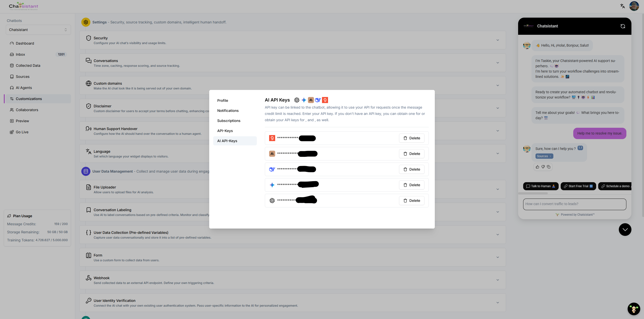This screenshot has width=644, height=319.
Task: Open Collaborators in the sidebar
Action: (x=38, y=110)
